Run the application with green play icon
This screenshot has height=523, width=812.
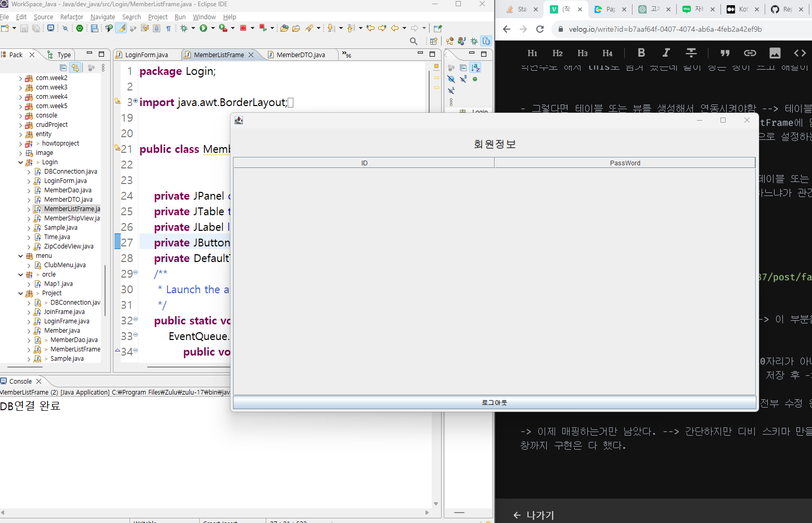tap(203, 28)
